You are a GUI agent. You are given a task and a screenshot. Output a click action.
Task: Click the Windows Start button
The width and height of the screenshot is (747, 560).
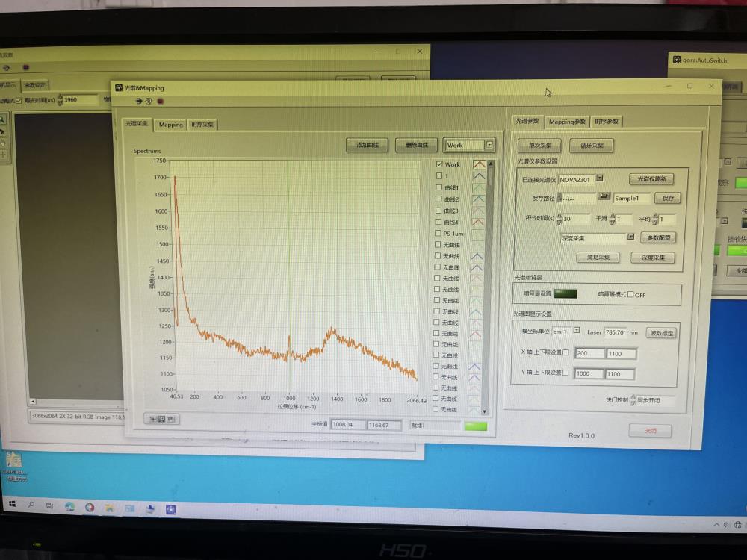point(12,505)
